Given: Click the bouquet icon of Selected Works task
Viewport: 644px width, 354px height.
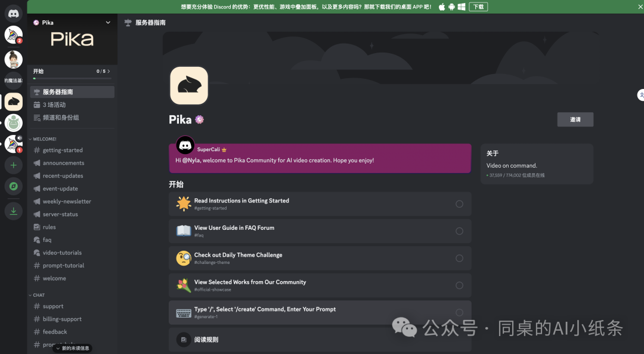Looking at the screenshot, I should coord(184,285).
